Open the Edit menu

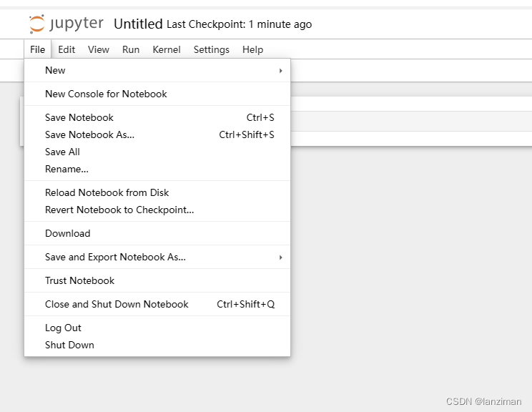[x=66, y=49]
